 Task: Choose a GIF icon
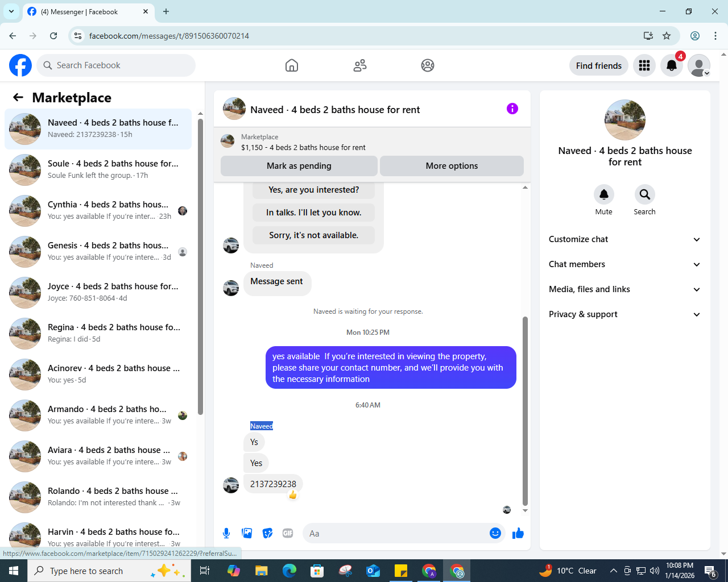(288, 533)
